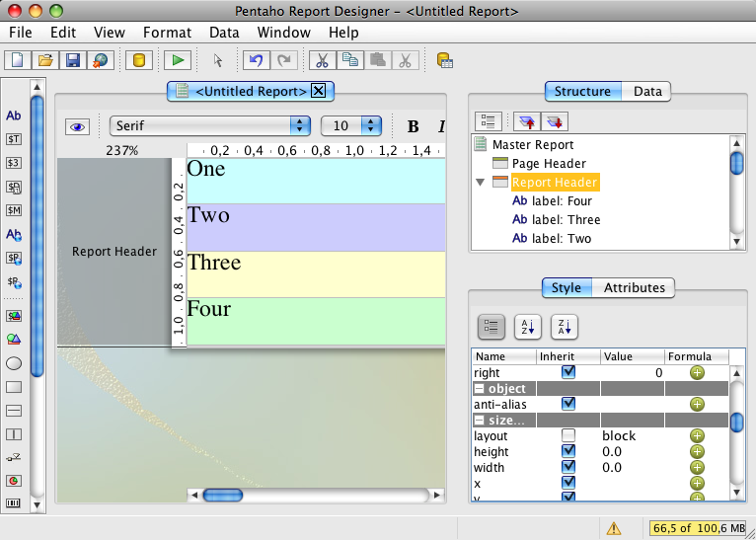Screen dimensions: 756x540
Task: Click the warning triangle in status bar
Action: pos(613,528)
